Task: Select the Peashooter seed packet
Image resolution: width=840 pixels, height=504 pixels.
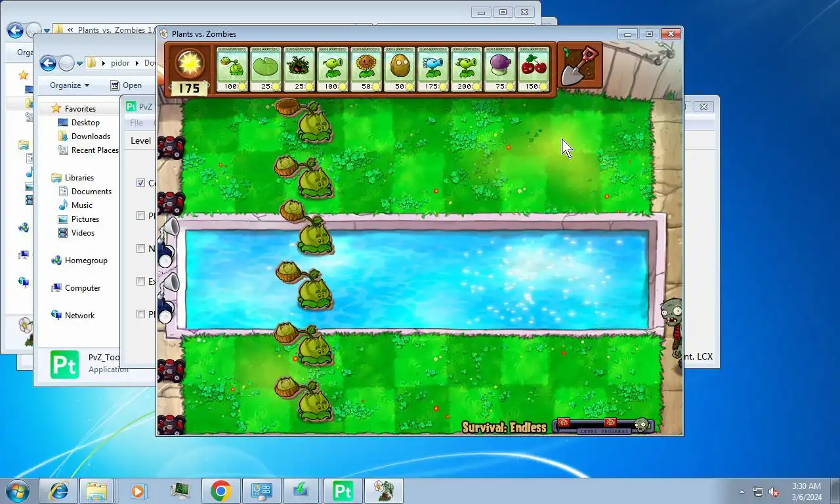Action: click(x=332, y=69)
